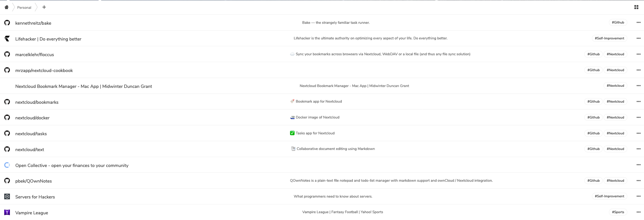644x220 pixels.
Task: Open actions menu for Servers for Hackers
Action: tap(639, 196)
